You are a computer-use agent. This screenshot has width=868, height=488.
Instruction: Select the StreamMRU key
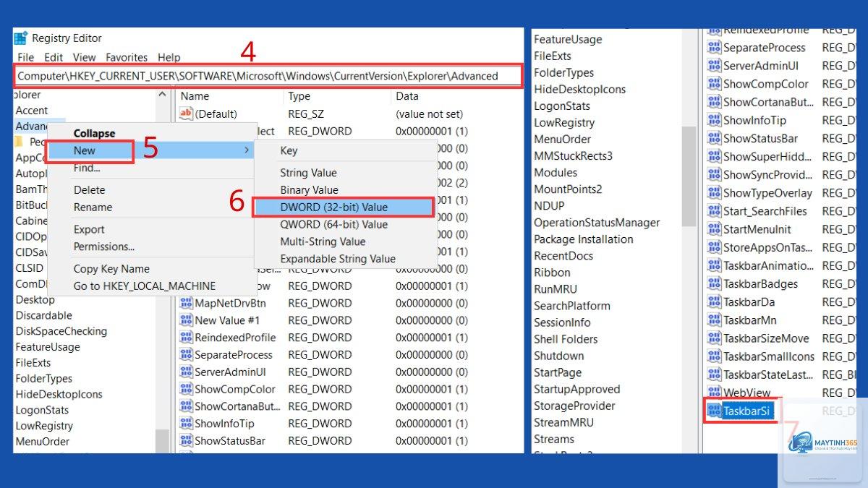pyautogui.click(x=564, y=422)
